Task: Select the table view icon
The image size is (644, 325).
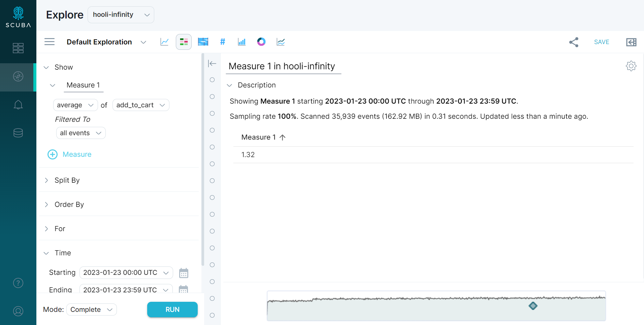Action: tap(184, 42)
